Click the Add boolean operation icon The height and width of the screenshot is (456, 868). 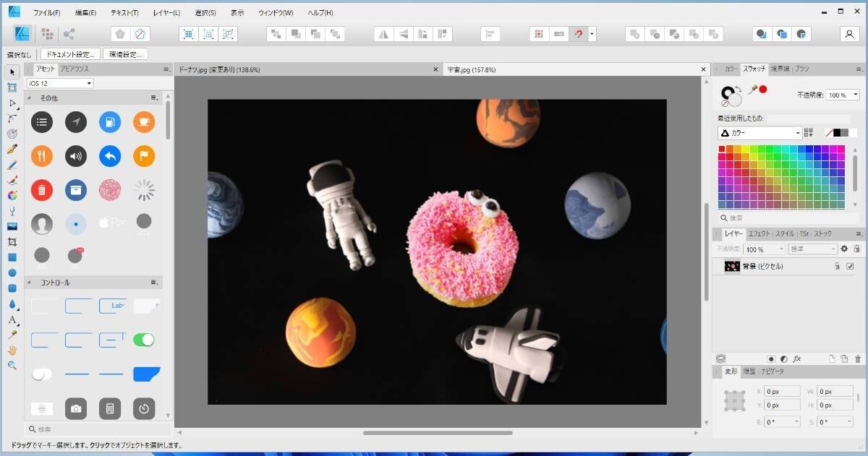(x=634, y=34)
